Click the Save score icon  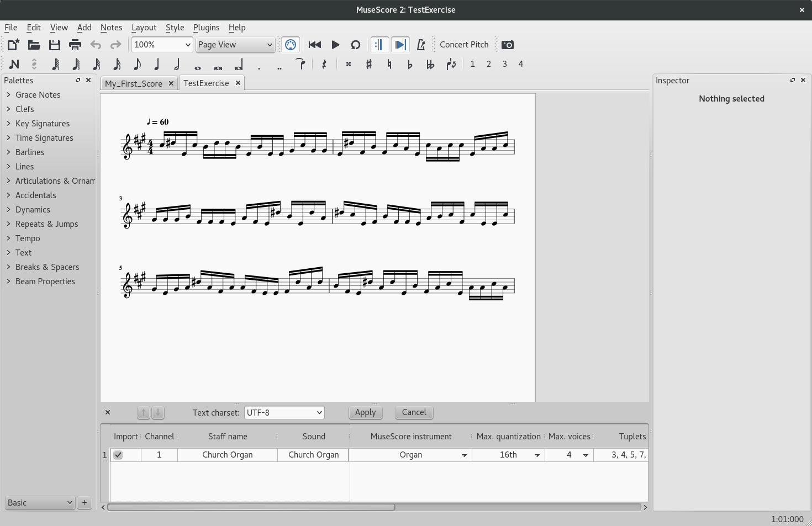click(54, 45)
